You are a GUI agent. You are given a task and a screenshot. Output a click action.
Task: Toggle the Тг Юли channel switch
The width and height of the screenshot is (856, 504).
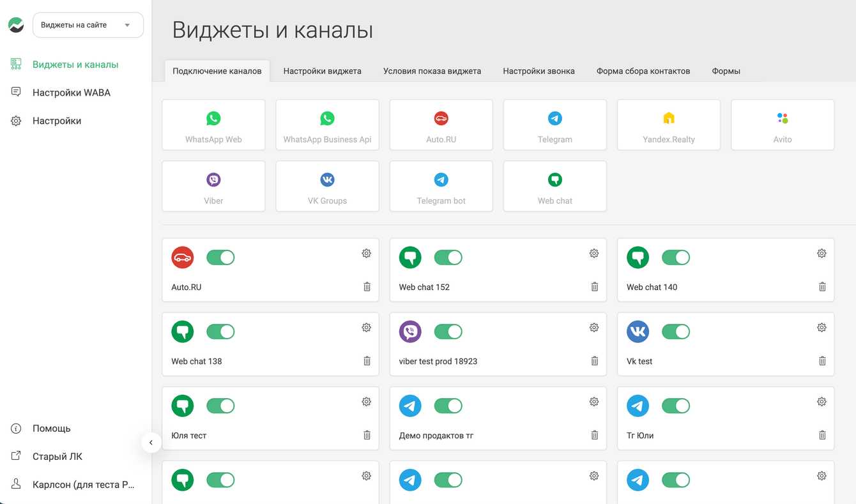tap(676, 406)
